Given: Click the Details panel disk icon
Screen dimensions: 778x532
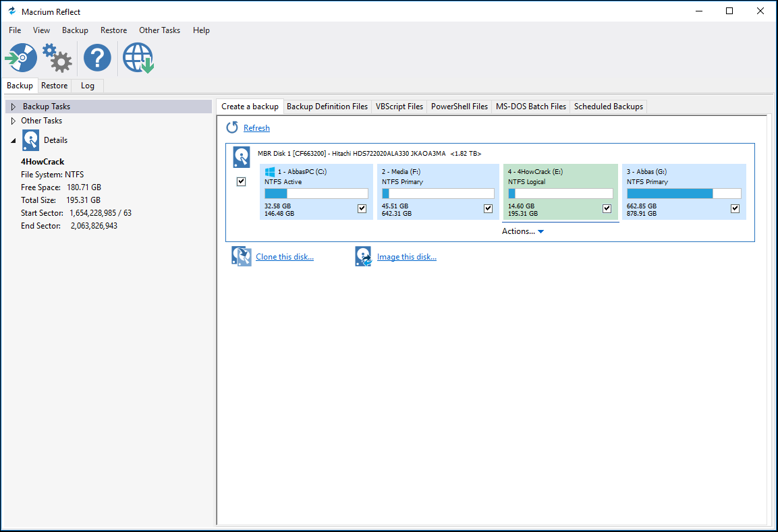Looking at the screenshot, I should click(31, 140).
